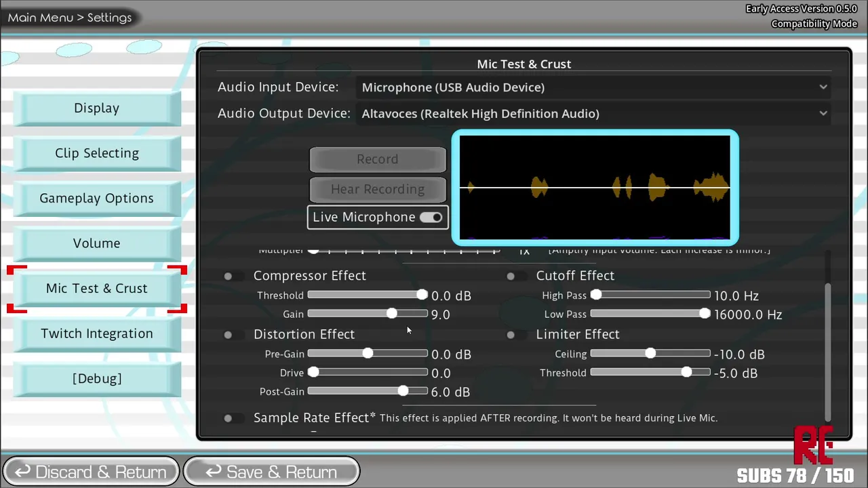Click Discard & Return button
This screenshot has height=488, width=868.
(91, 472)
